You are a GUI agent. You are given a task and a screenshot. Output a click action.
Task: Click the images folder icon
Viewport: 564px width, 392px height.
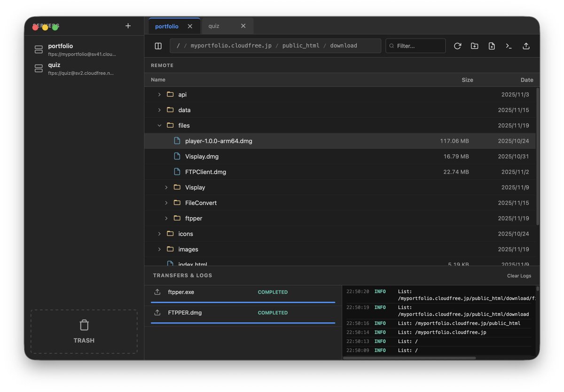click(x=170, y=250)
